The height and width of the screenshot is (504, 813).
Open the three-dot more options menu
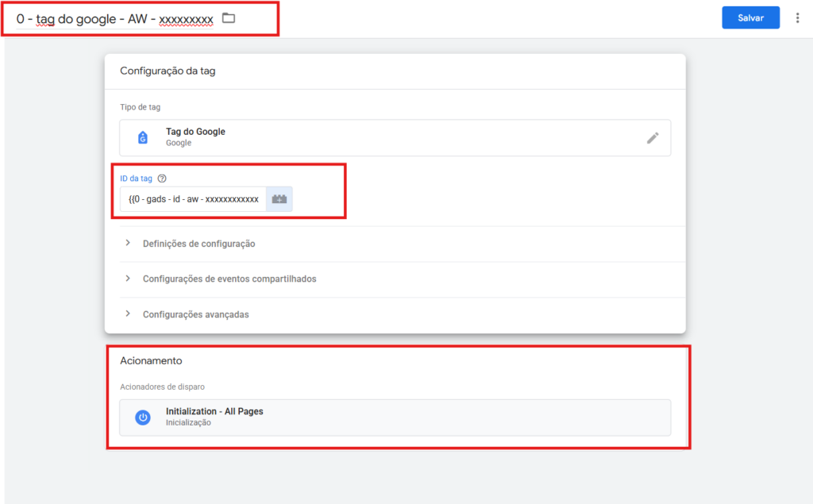[797, 18]
